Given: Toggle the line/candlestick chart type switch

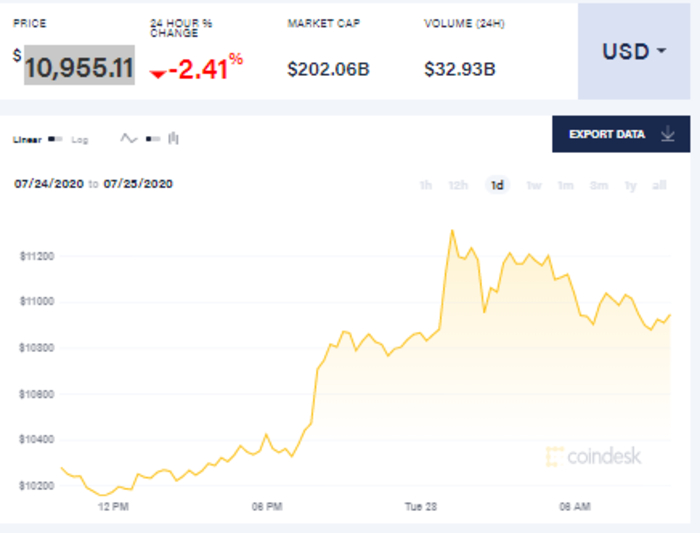Looking at the screenshot, I should pyautogui.click(x=152, y=139).
